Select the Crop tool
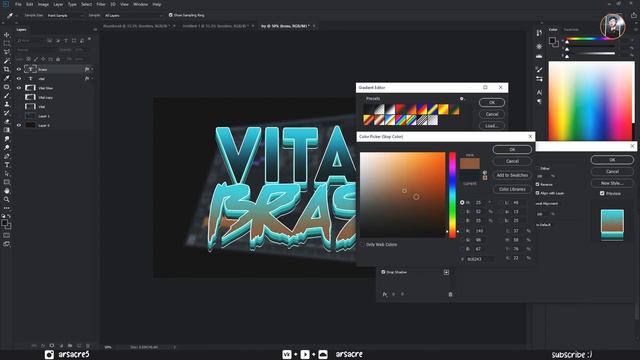Screen dimensions: 640x360 point(7,69)
